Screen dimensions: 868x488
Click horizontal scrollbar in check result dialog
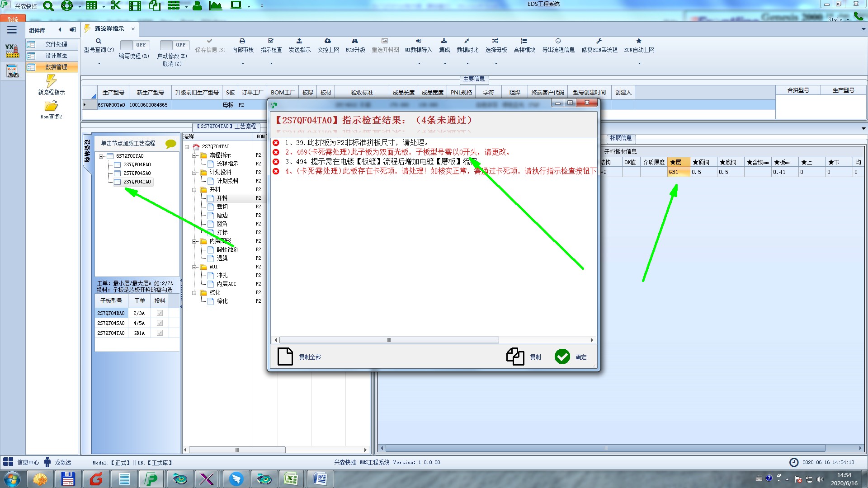pyautogui.click(x=389, y=340)
